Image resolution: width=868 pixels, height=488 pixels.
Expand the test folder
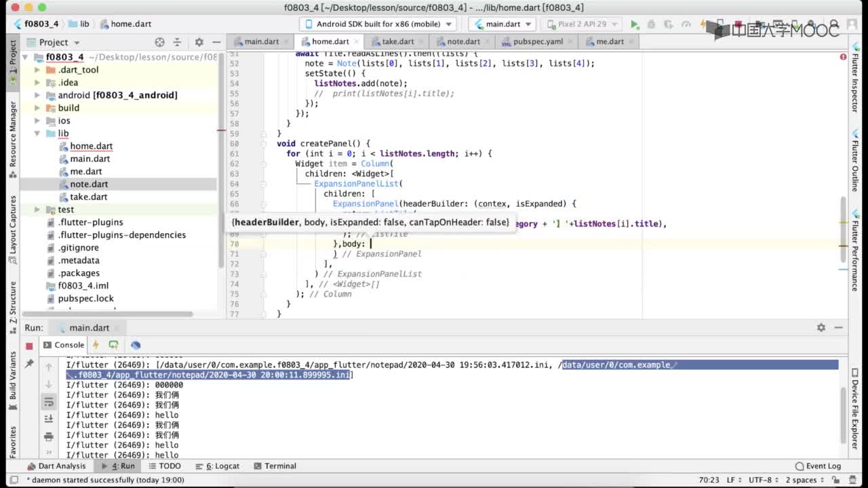37,209
